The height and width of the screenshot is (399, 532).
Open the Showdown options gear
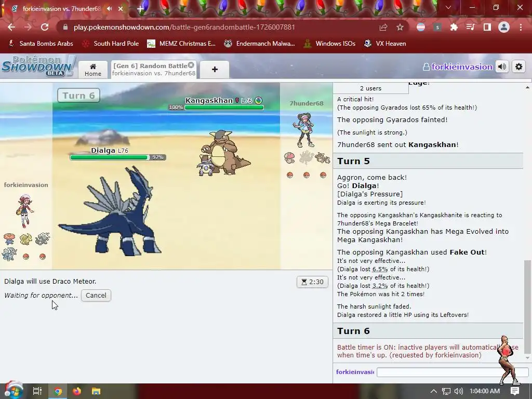519,66
